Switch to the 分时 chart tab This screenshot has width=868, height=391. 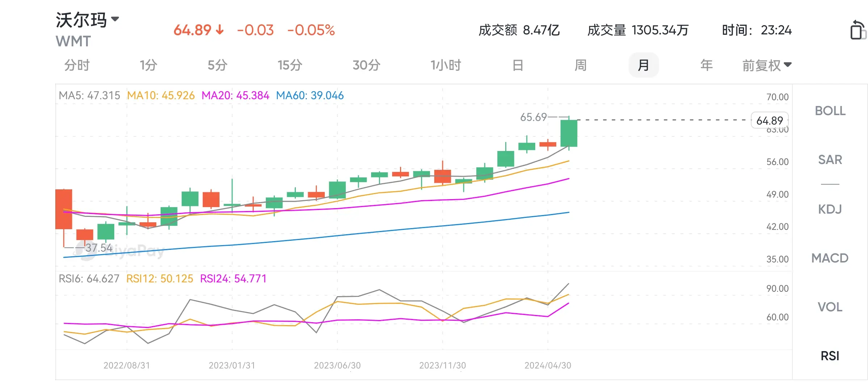77,66
